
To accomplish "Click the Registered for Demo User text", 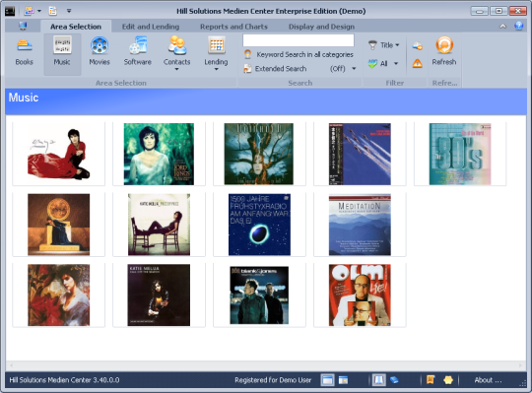I will pos(273,380).
